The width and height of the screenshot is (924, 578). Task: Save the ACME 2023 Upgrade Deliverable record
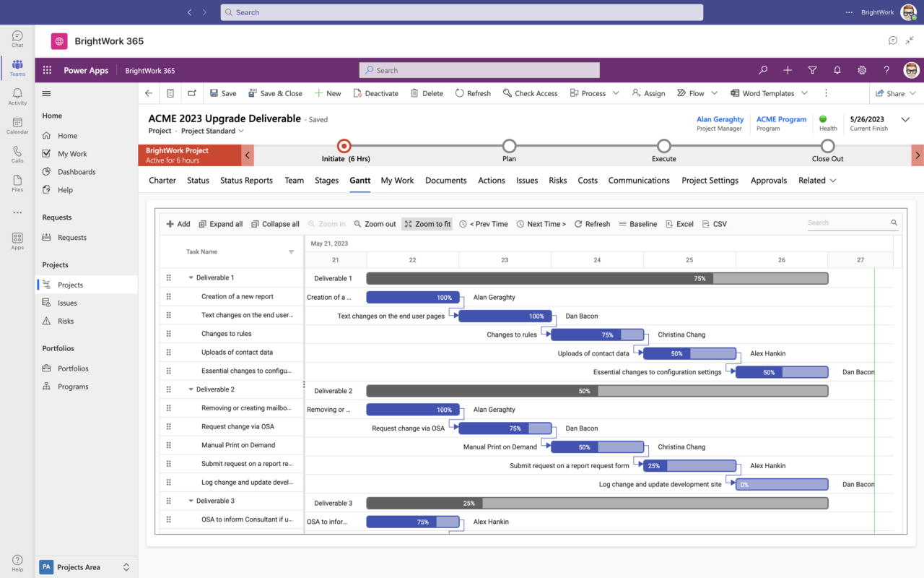(x=222, y=92)
